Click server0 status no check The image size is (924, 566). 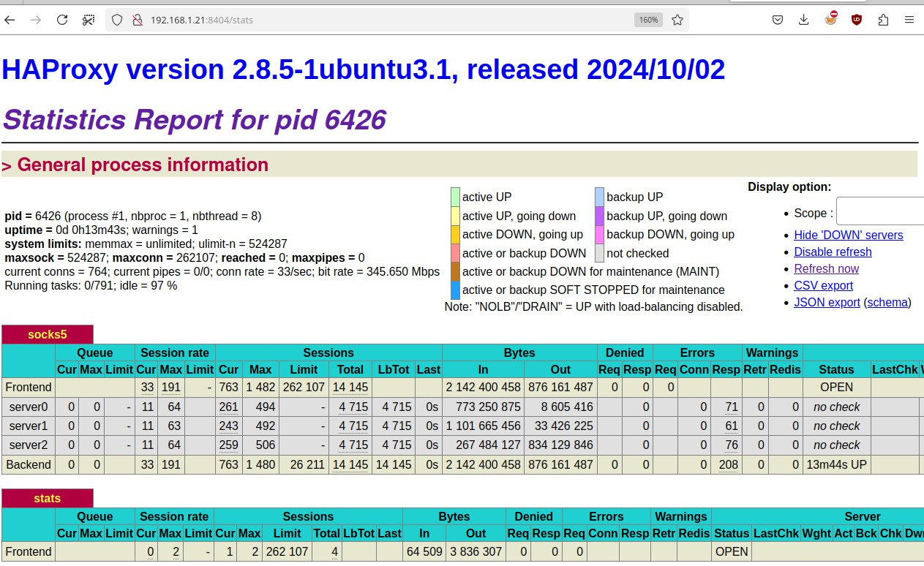click(836, 407)
